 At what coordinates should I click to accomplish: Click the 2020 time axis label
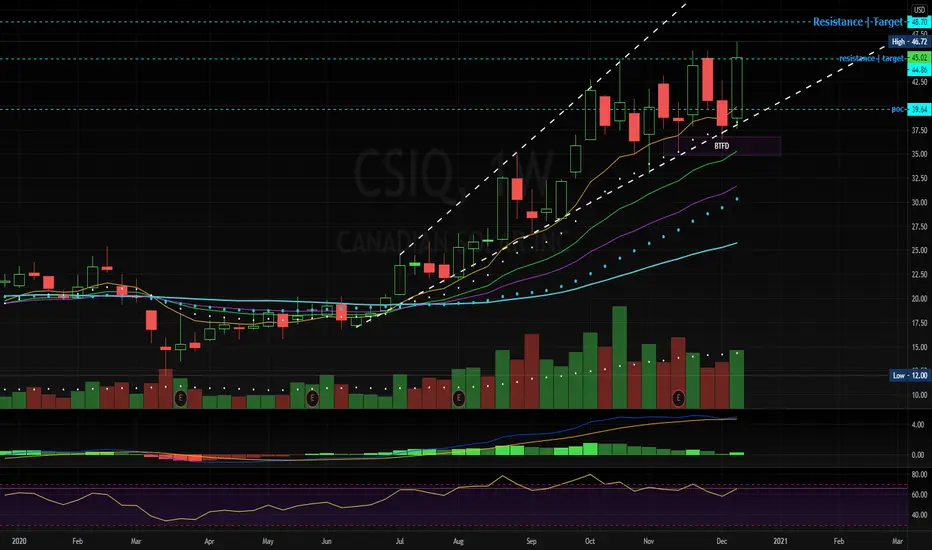coord(19,541)
